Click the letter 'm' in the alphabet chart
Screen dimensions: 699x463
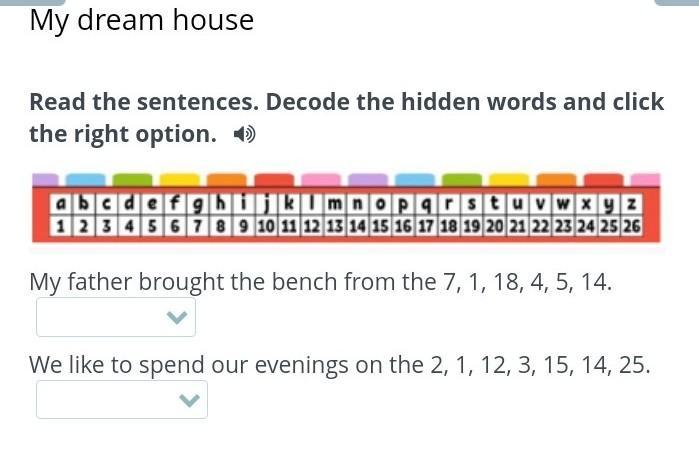[x=334, y=204]
